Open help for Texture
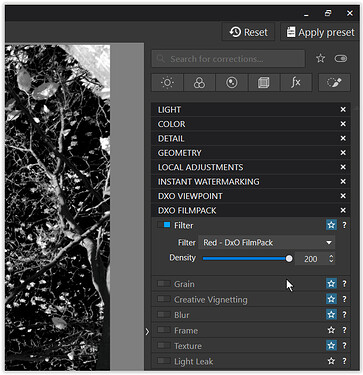Viewport: 363px width, 375px height. (344, 346)
